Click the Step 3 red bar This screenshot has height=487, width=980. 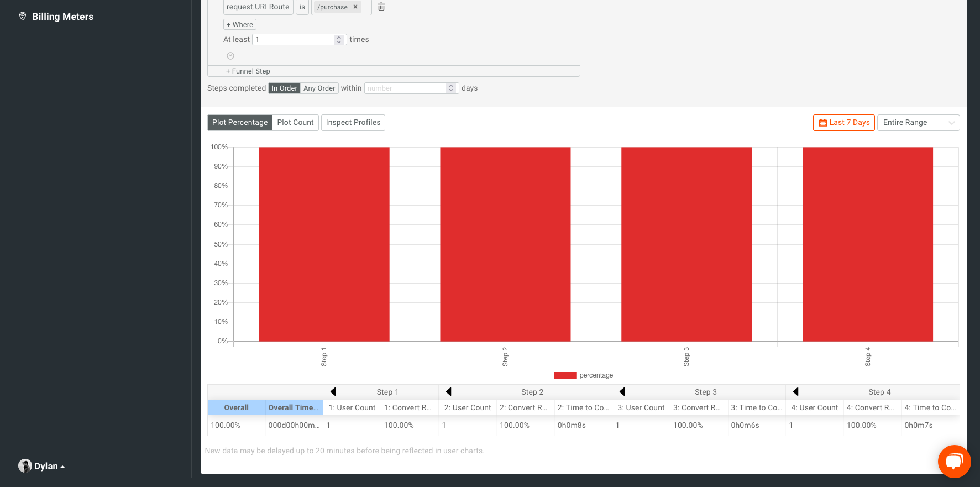tap(686, 244)
